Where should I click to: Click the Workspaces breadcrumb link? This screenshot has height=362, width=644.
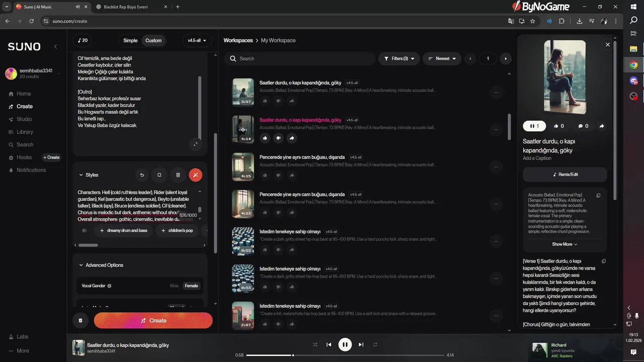pos(238,40)
